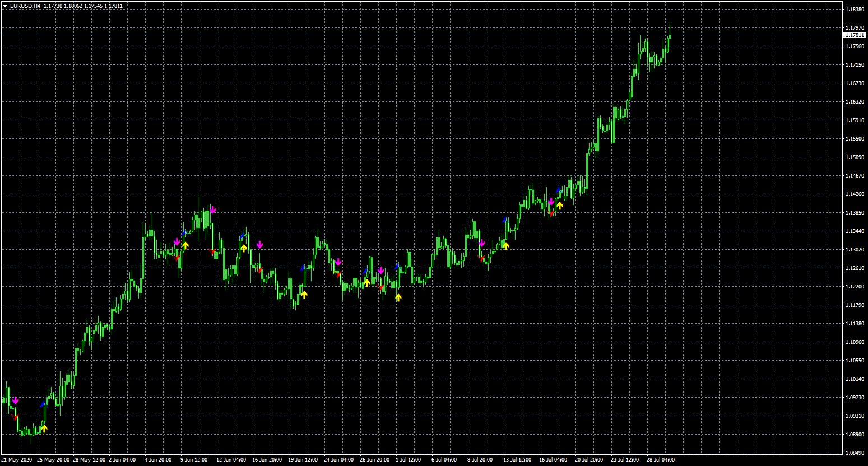Click the price axis label 1.11380
This screenshot has width=868, height=466.
click(855, 324)
